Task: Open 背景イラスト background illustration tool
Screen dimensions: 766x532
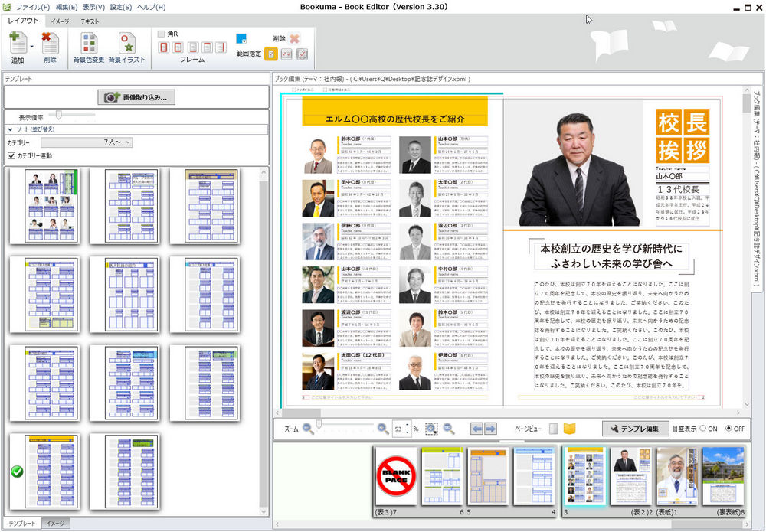Action: click(x=126, y=44)
